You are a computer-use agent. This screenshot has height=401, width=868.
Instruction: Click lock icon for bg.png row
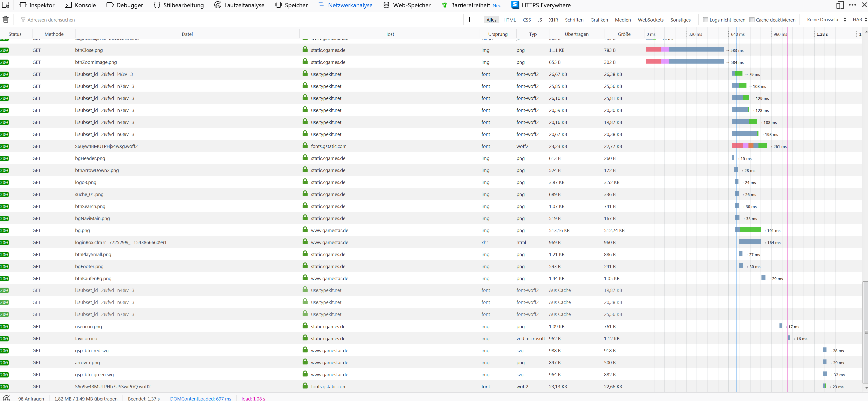pos(305,230)
